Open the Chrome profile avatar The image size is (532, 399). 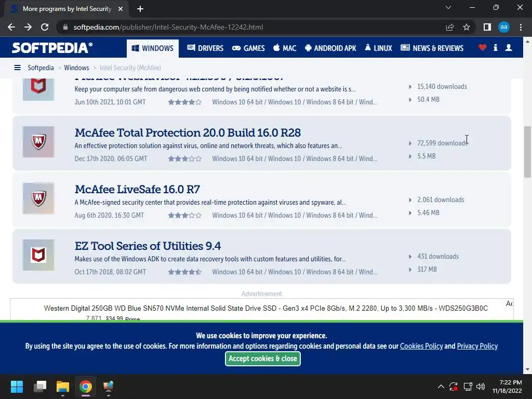coord(504,27)
